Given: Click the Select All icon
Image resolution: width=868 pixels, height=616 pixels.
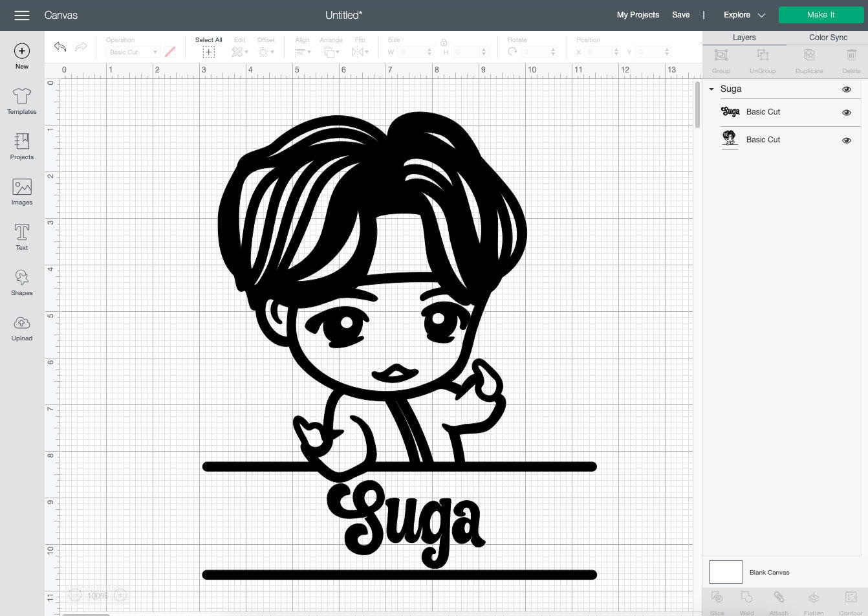Looking at the screenshot, I should coord(208,52).
